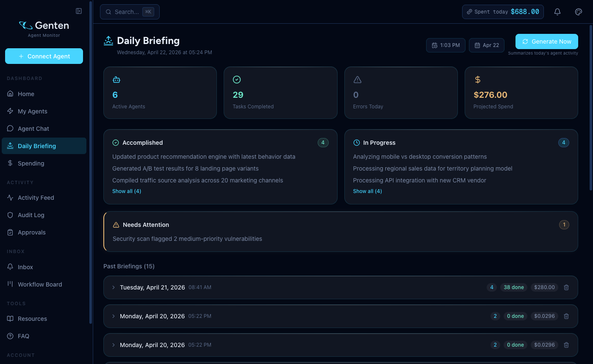Click the clipboard icon beside Approvals
The image size is (593, 364).
pyautogui.click(x=11, y=232)
